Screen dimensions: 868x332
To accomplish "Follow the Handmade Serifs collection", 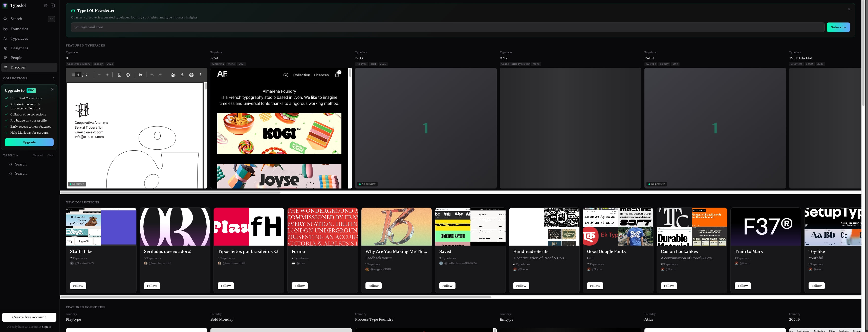I will coord(521,286).
